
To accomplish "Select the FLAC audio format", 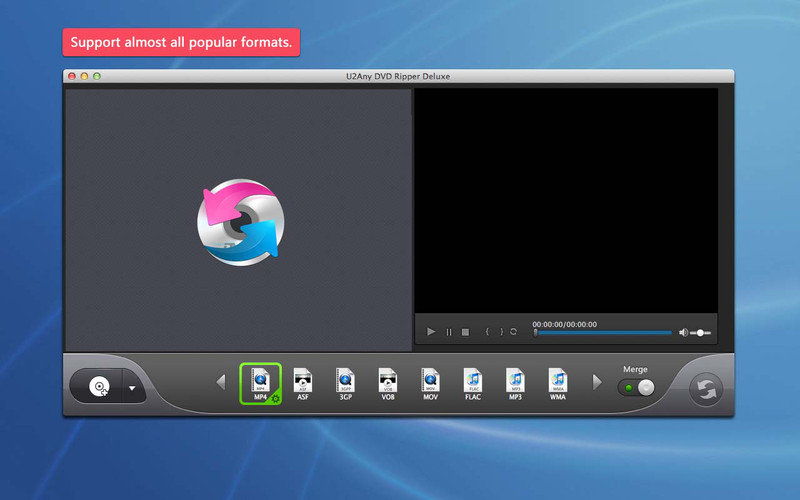I will tap(473, 384).
